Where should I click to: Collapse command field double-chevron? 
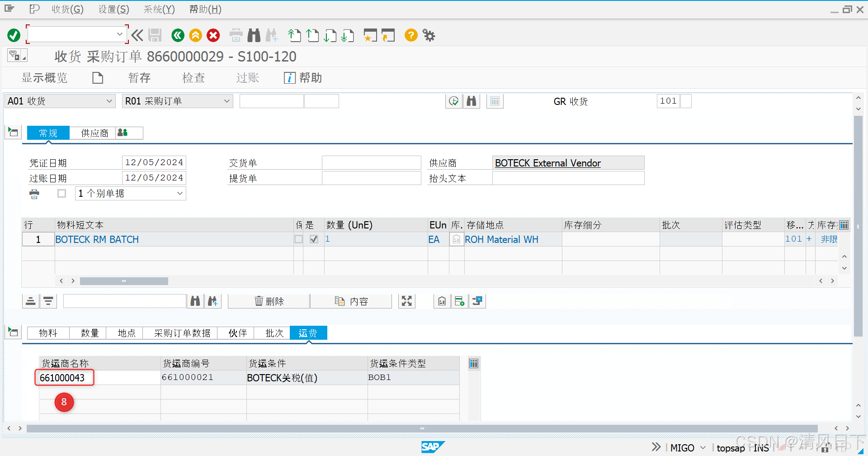(137, 35)
